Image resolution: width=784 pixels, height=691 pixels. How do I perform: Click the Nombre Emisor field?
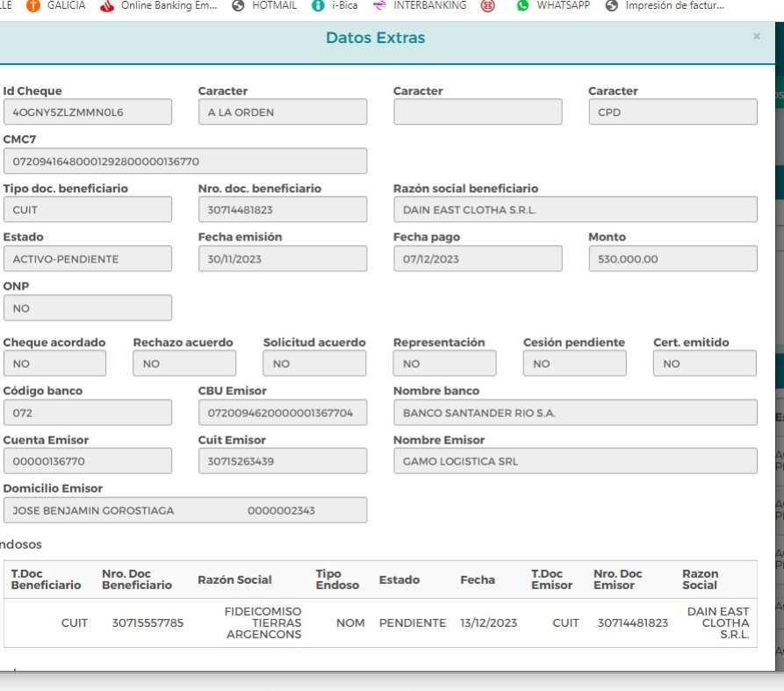[575, 460]
